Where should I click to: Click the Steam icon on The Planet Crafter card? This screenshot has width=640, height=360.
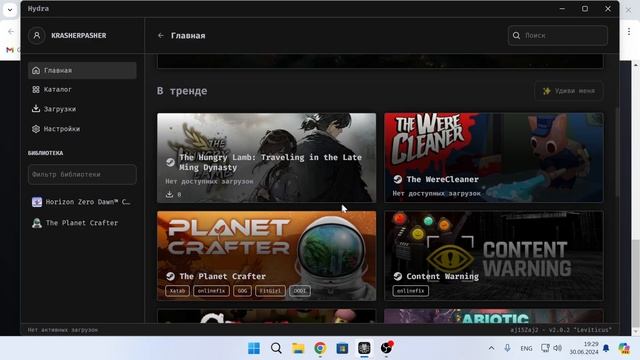(x=170, y=276)
